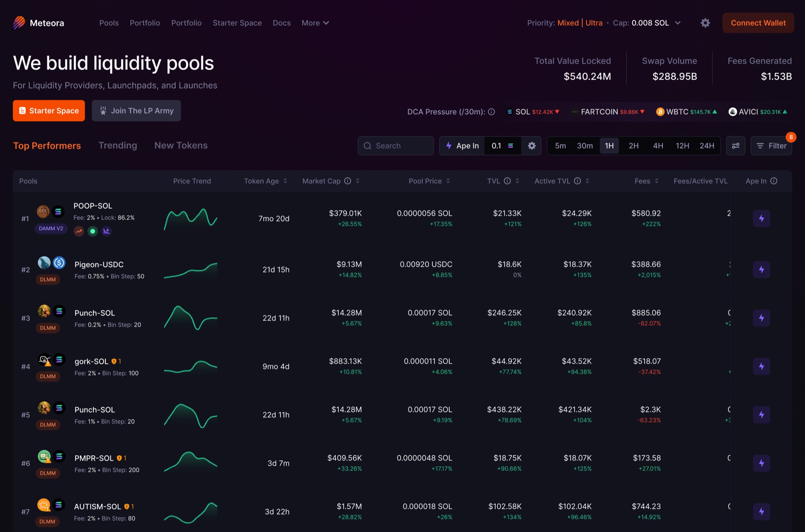
Task: Click the SOL DCA pressure ticker
Action: [x=533, y=112]
